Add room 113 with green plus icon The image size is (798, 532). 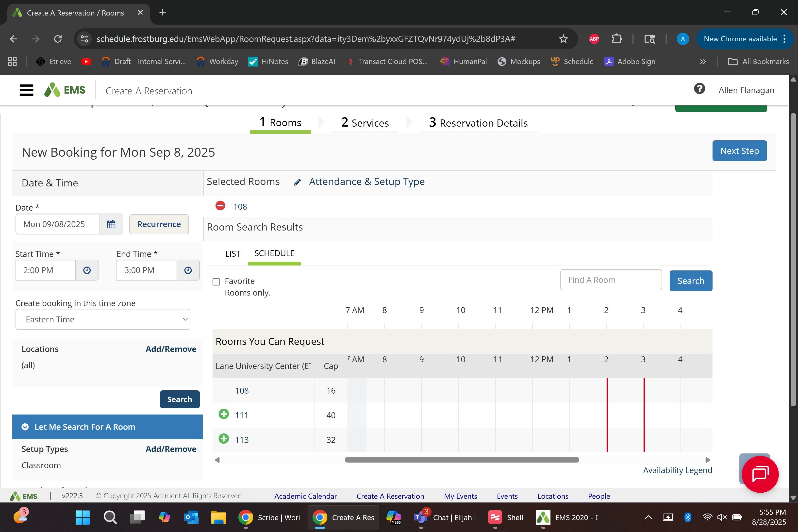(x=224, y=439)
